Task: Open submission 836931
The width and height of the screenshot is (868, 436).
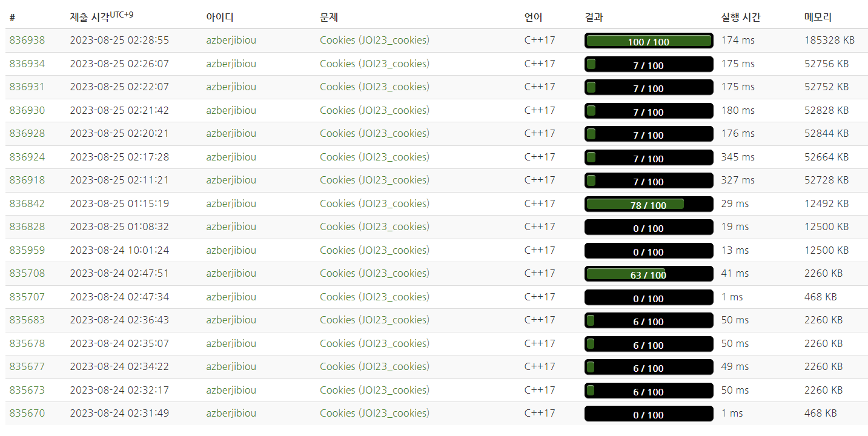Action: (27, 87)
